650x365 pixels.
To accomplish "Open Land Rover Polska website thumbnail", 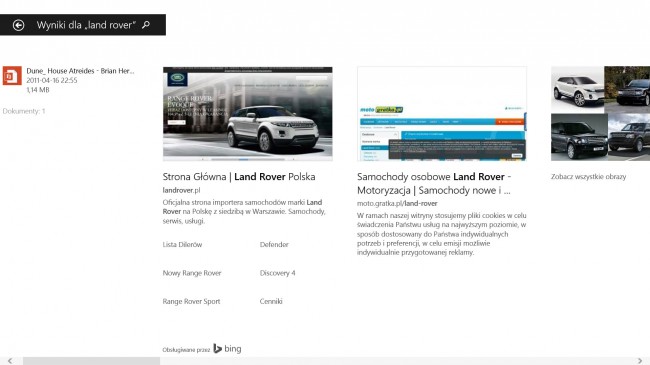I will point(247,114).
